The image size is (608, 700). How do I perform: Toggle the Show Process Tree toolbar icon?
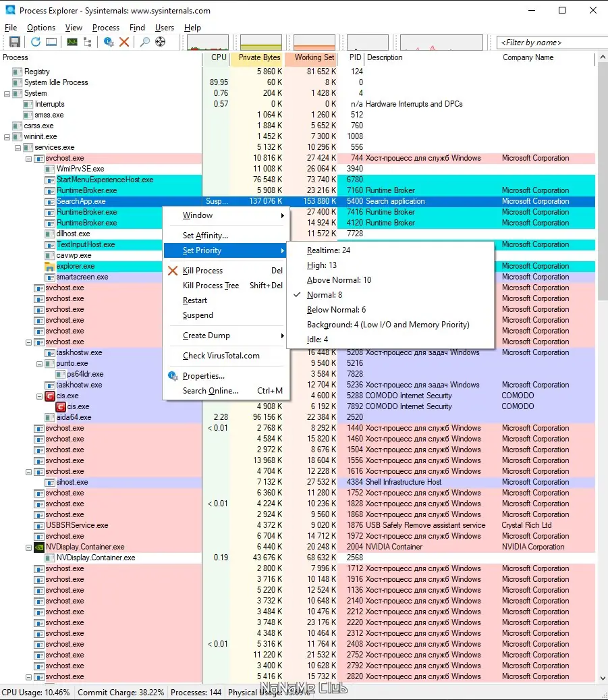[x=88, y=42]
